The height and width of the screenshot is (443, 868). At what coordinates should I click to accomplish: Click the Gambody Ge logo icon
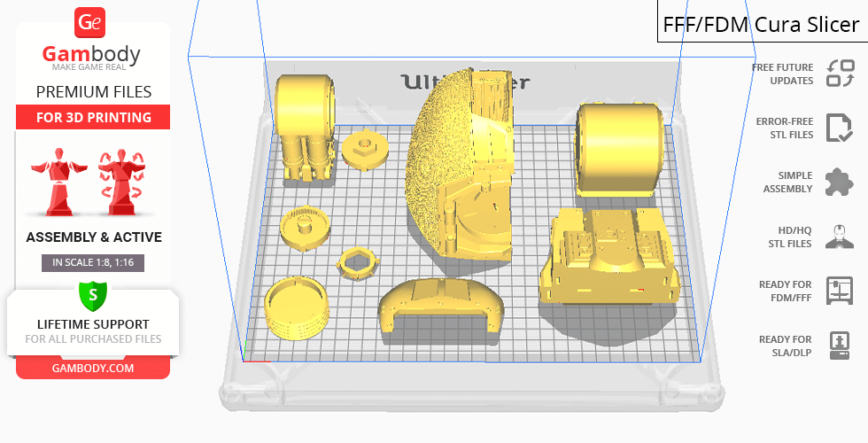click(92, 23)
